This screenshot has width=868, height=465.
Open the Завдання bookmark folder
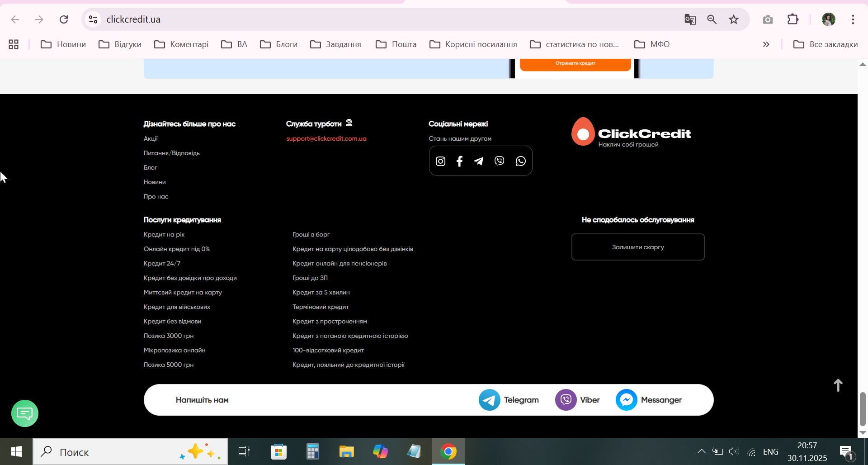pos(335,44)
